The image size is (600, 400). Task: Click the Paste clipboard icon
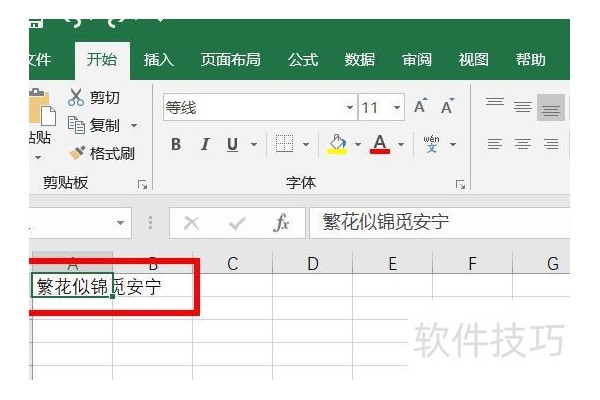(x=42, y=107)
